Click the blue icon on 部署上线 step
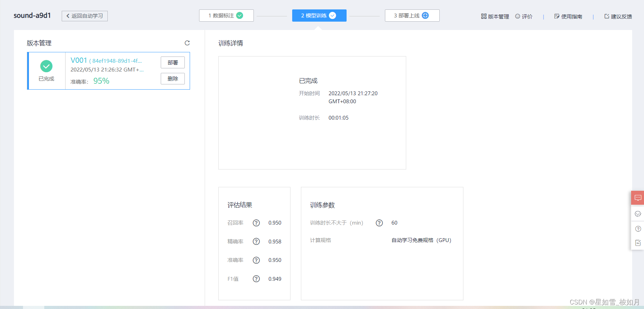Image resolution: width=644 pixels, height=309 pixels. (x=425, y=15)
